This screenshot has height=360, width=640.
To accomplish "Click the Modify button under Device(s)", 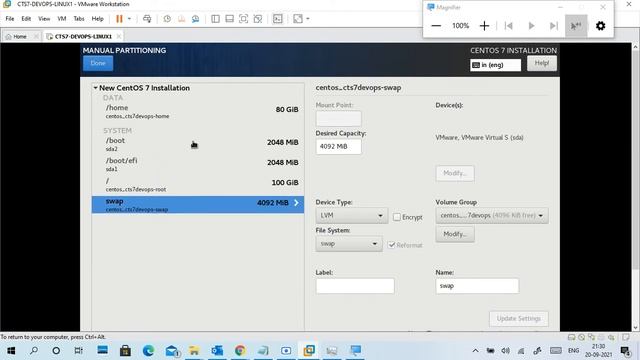I will click(455, 173).
